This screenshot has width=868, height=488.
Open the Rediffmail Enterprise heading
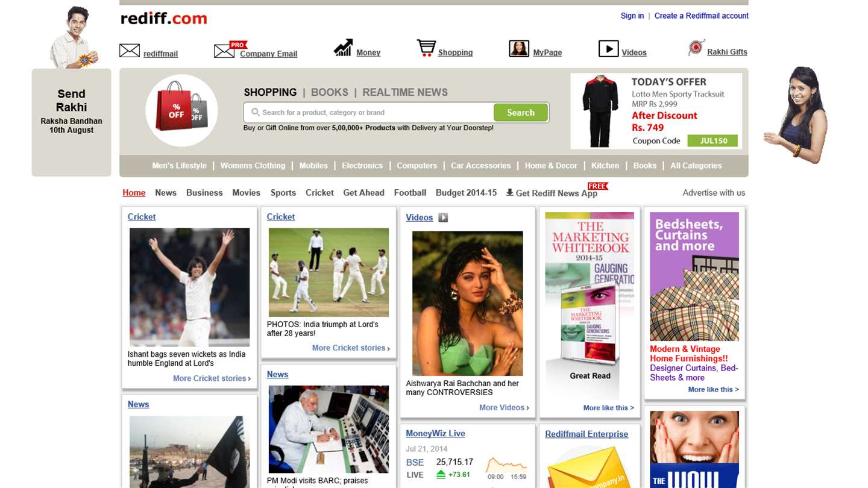(587, 434)
